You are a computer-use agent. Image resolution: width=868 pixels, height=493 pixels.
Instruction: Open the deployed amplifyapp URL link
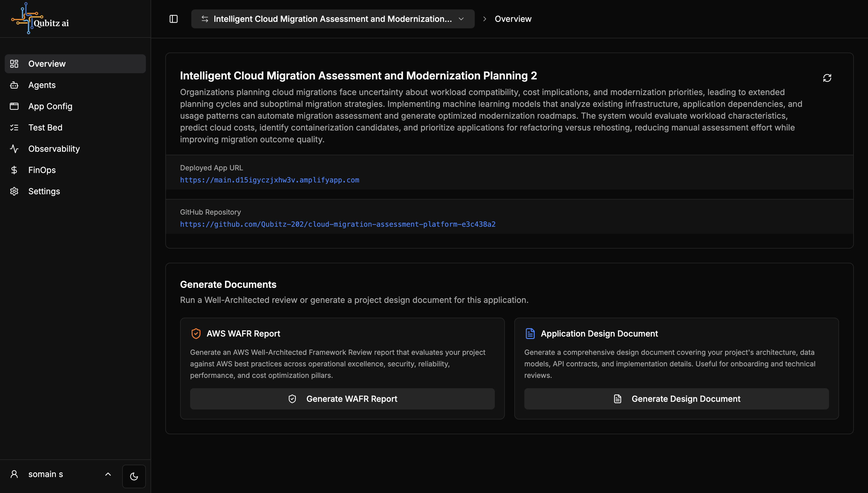(x=270, y=180)
